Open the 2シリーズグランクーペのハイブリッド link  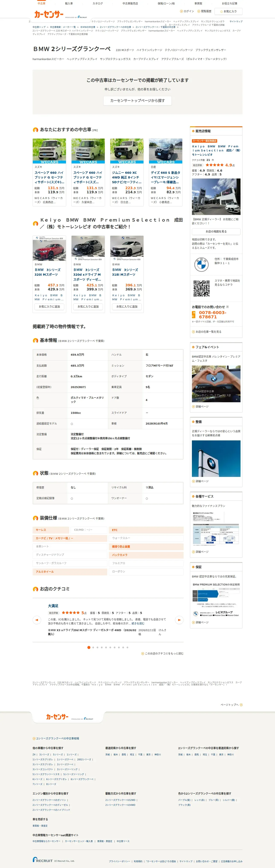(51, 810)
